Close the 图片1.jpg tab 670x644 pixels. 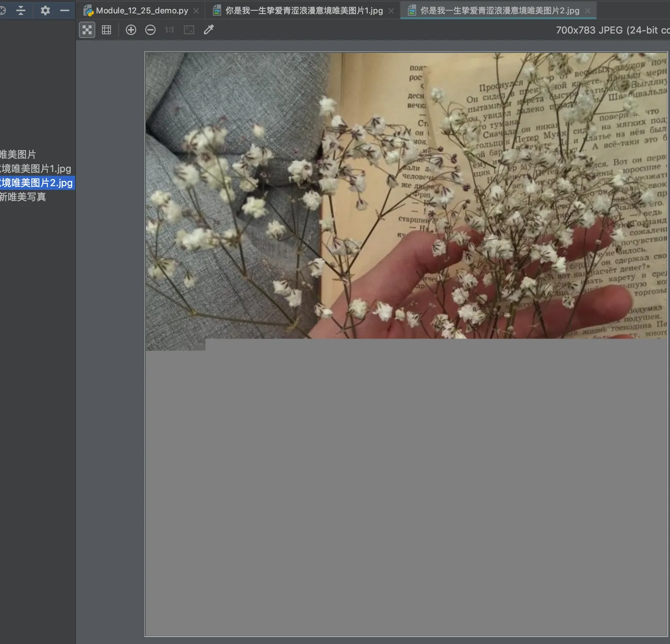(391, 11)
